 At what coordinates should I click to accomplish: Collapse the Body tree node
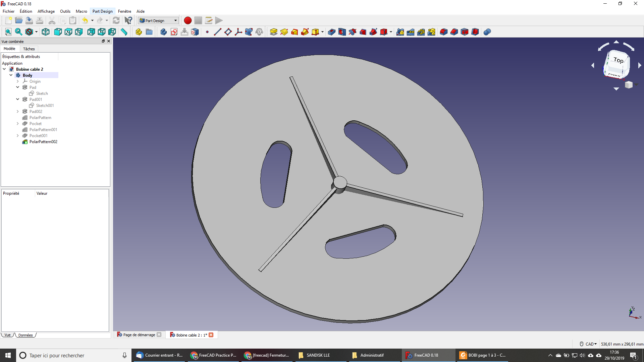click(x=11, y=75)
